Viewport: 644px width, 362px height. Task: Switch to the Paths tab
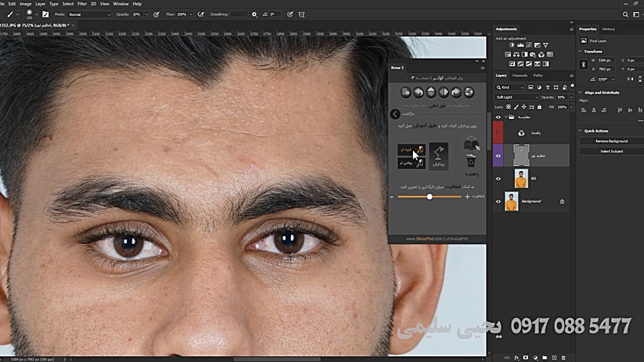point(538,76)
